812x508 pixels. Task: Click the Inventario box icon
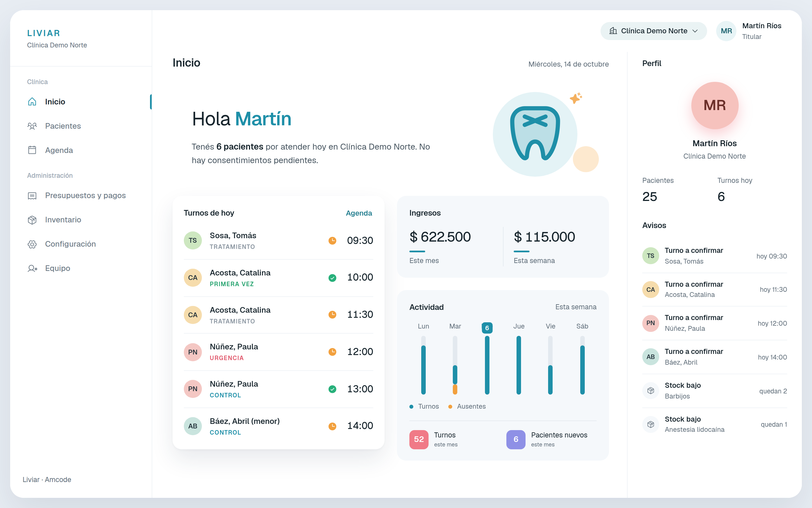click(x=32, y=220)
